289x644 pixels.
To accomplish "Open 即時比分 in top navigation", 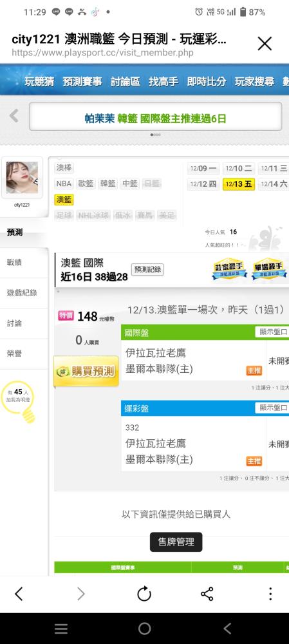I will pyautogui.click(x=207, y=81).
